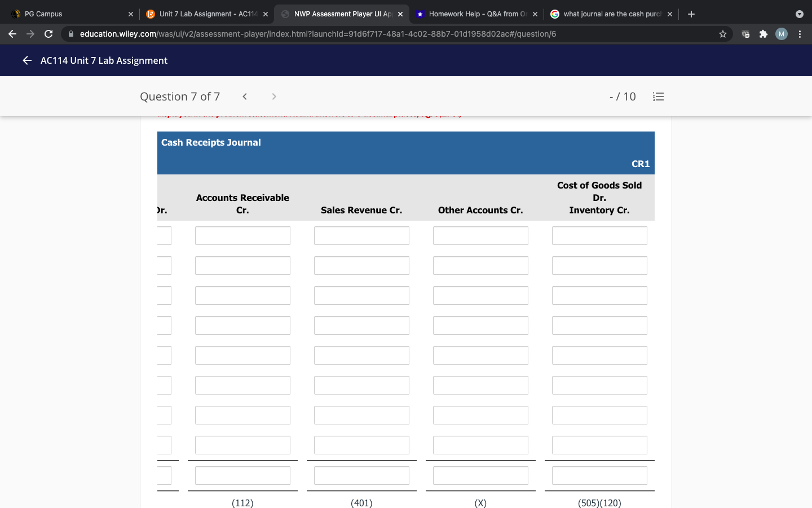Go to the next question using the right chevron
This screenshot has width=812, height=508.
click(273, 96)
